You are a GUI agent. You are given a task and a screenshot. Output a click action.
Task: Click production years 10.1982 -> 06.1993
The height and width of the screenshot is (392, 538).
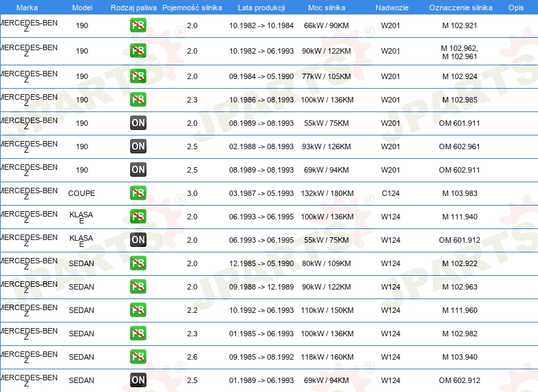coord(261,51)
